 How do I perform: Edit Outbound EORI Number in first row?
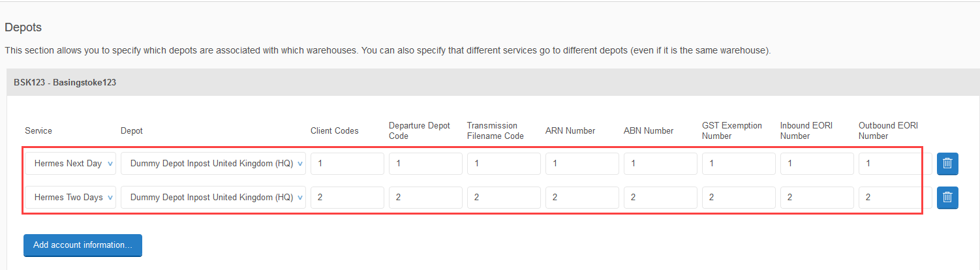(x=895, y=164)
